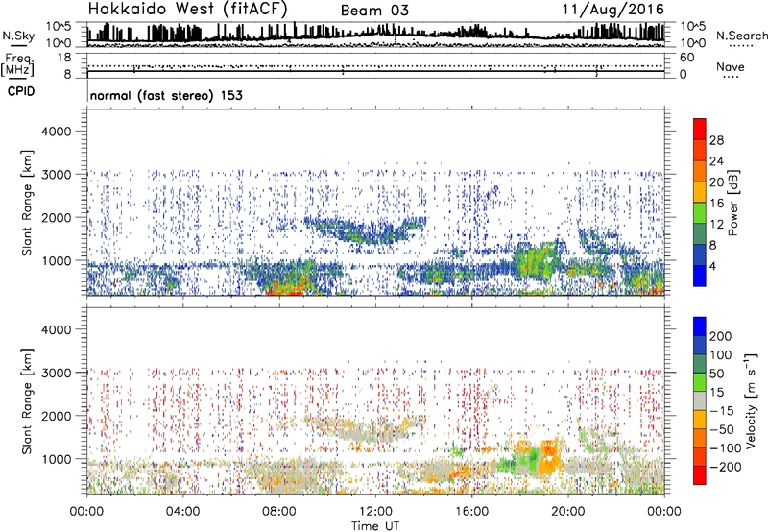Click the '4000' tick of the power panel

pyautogui.click(x=56, y=132)
